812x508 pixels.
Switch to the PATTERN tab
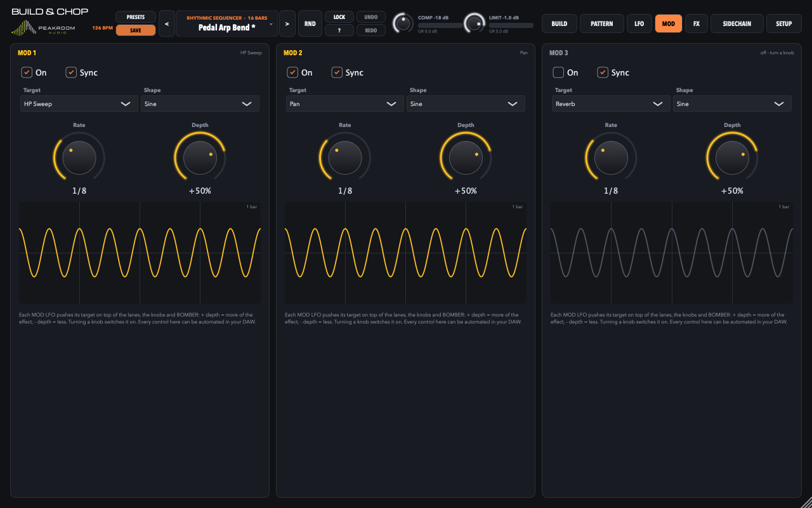point(601,23)
